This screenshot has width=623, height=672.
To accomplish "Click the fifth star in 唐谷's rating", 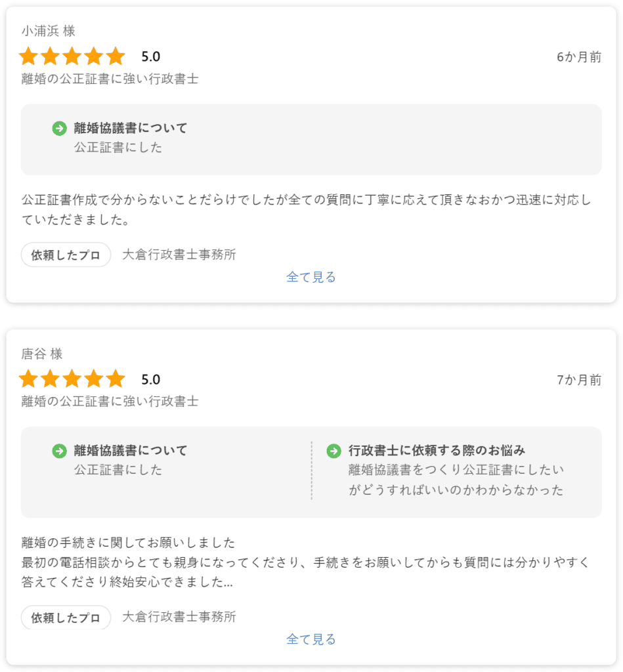I will pyautogui.click(x=116, y=379).
